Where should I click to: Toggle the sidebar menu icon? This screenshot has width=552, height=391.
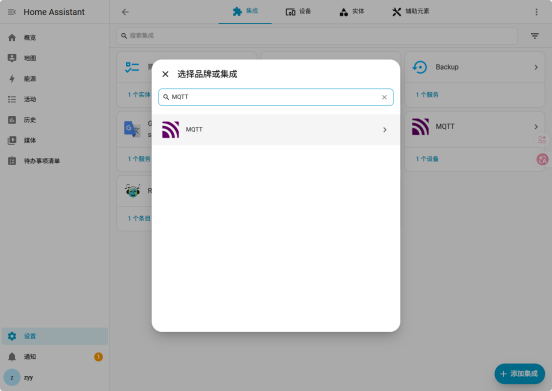(12, 12)
